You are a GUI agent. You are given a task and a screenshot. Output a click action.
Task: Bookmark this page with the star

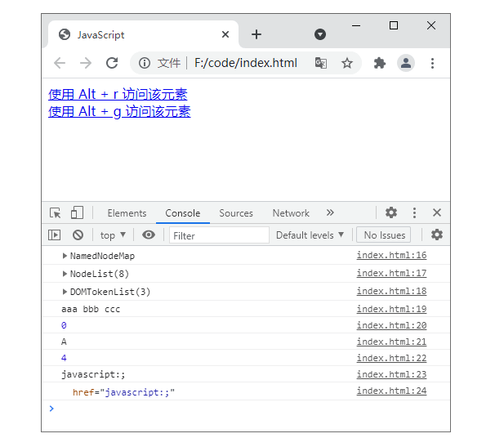click(x=346, y=63)
